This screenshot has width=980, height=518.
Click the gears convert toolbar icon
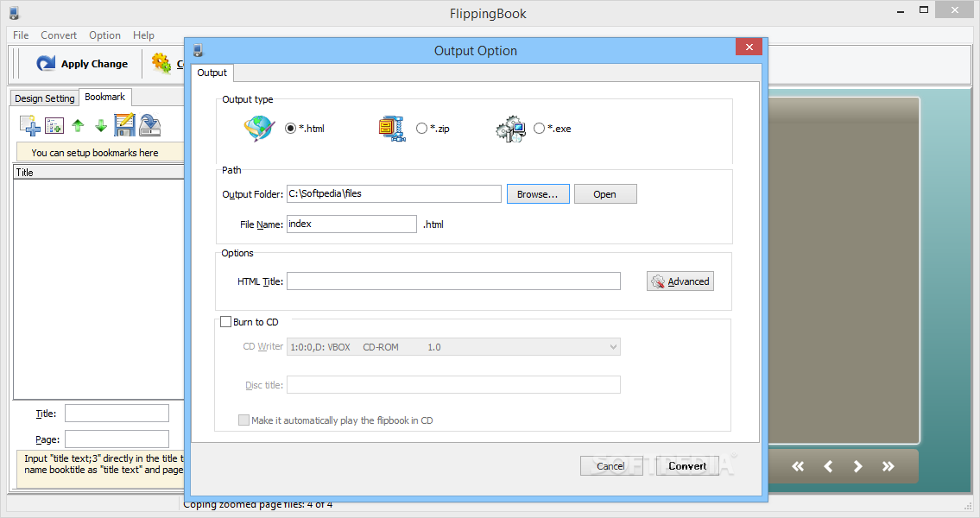point(161,63)
